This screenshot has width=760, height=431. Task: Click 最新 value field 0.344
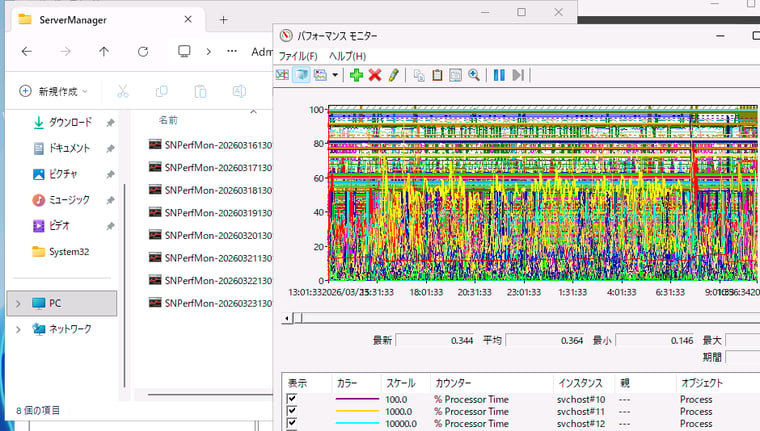(x=435, y=340)
